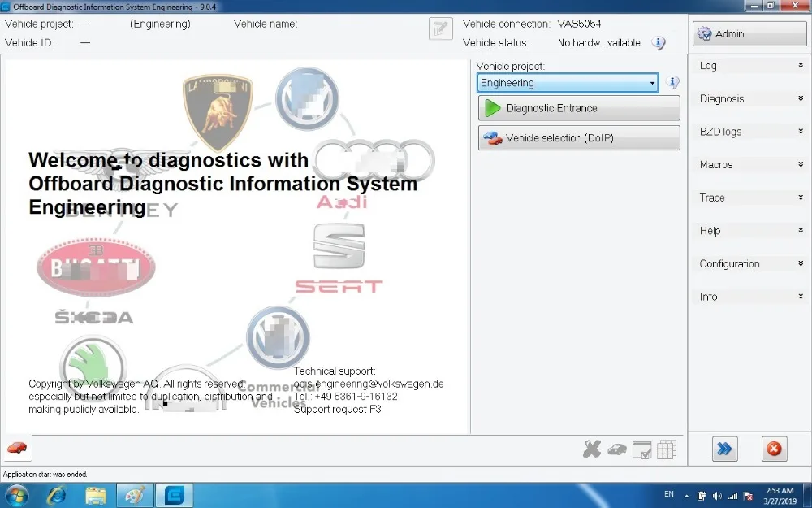Click the 'No hardw...vailable' vehicle status text
812x508 pixels.
click(x=598, y=43)
